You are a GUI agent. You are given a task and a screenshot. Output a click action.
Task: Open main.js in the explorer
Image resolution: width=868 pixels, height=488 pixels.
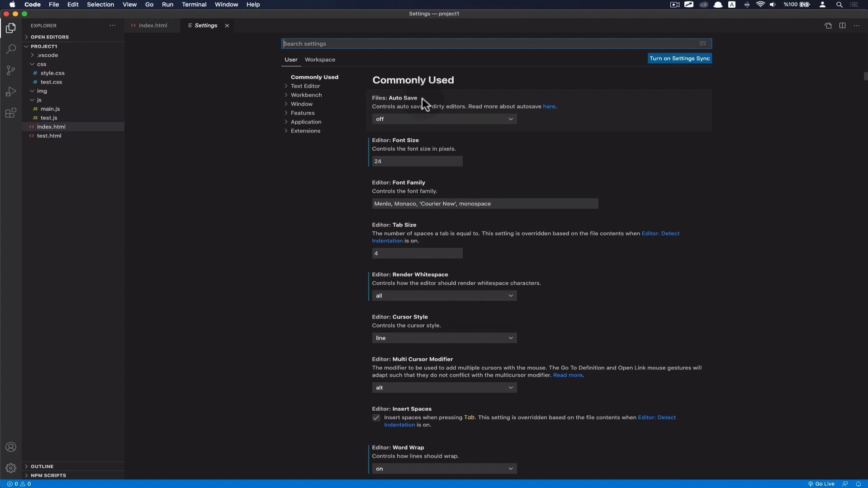(50, 109)
